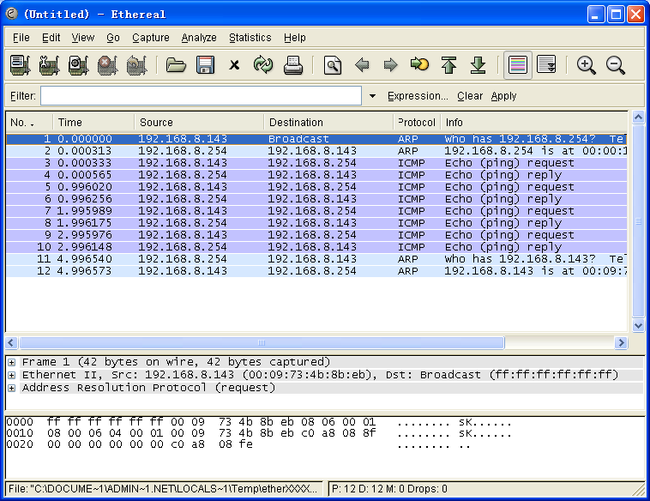Open the File menu
The image size is (650, 501).
click(21, 38)
